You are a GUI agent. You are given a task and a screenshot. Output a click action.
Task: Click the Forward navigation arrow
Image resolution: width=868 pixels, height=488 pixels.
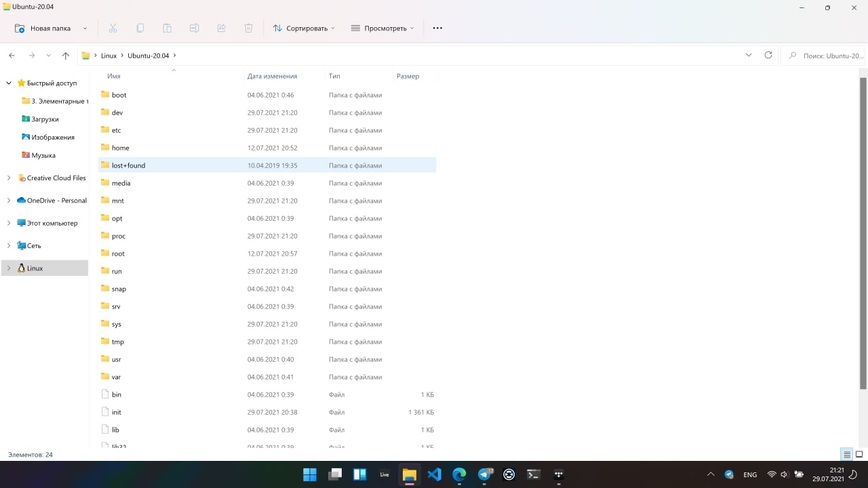coord(31,56)
